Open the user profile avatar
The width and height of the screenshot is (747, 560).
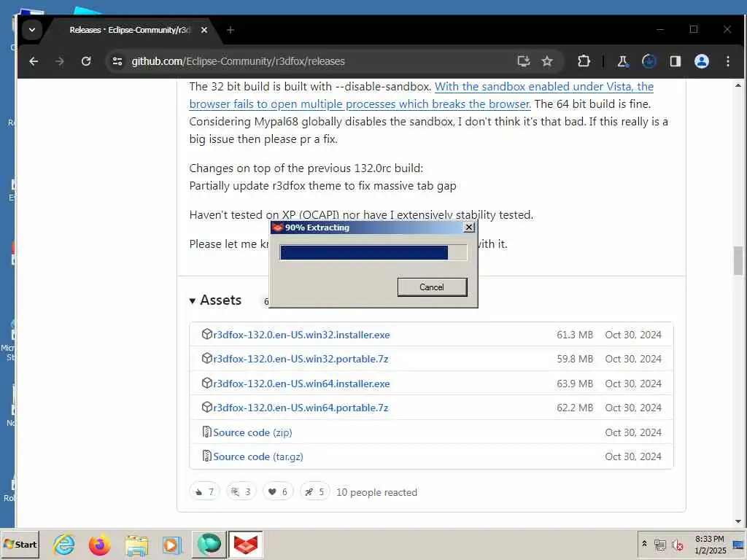tap(701, 61)
